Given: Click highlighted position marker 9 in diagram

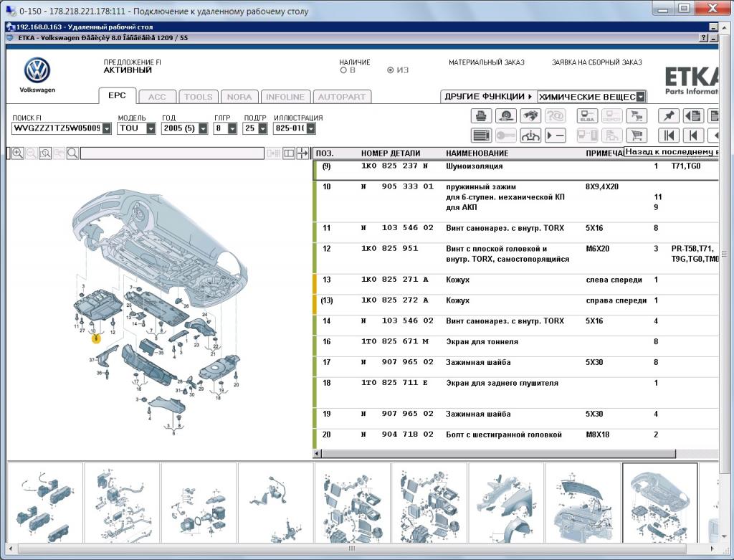Looking at the screenshot, I should coord(96,338).
